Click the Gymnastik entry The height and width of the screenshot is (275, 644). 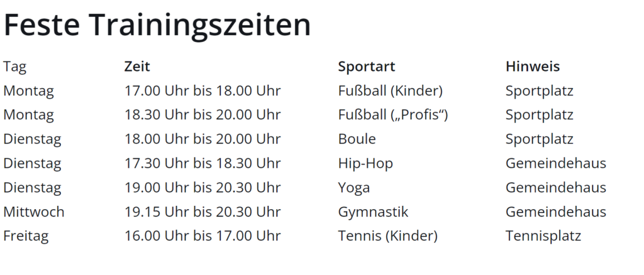(x=373, y=212)
